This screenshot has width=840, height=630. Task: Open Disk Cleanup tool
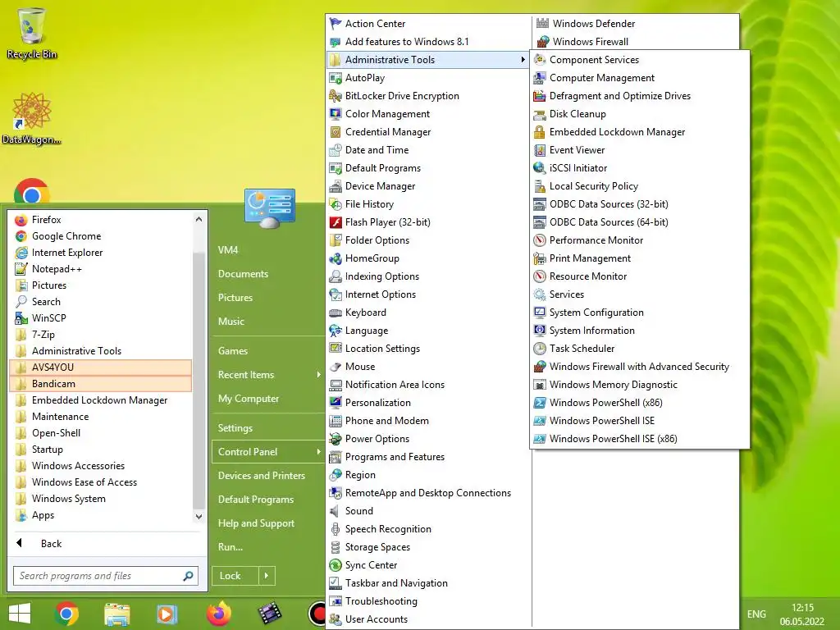(640, 114)
